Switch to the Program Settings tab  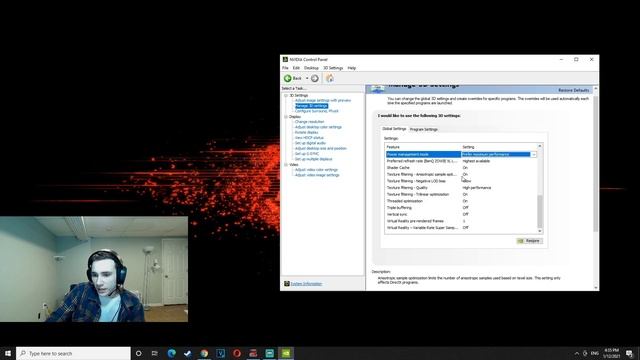coord(424,129)
